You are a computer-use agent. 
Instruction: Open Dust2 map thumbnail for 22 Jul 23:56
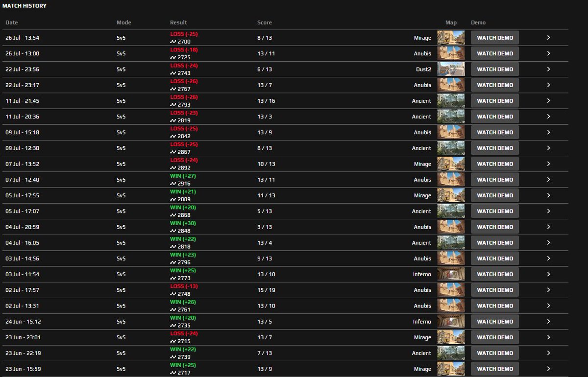pos(451,69)
